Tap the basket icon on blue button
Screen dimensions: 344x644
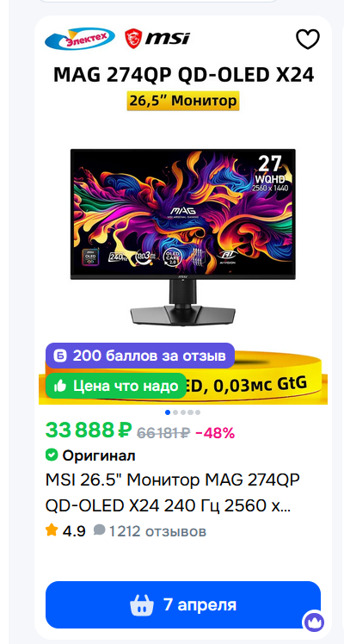(142, 605)
